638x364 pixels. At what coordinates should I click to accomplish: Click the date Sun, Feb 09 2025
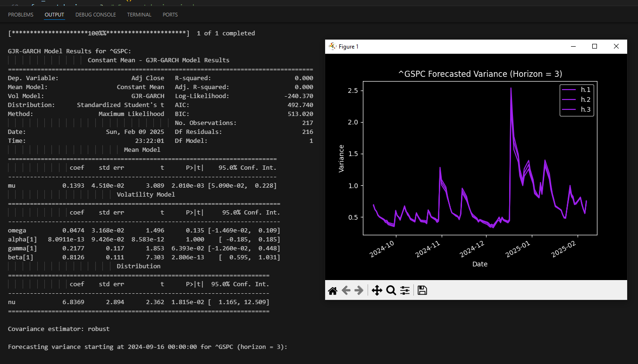pos(135,132)
